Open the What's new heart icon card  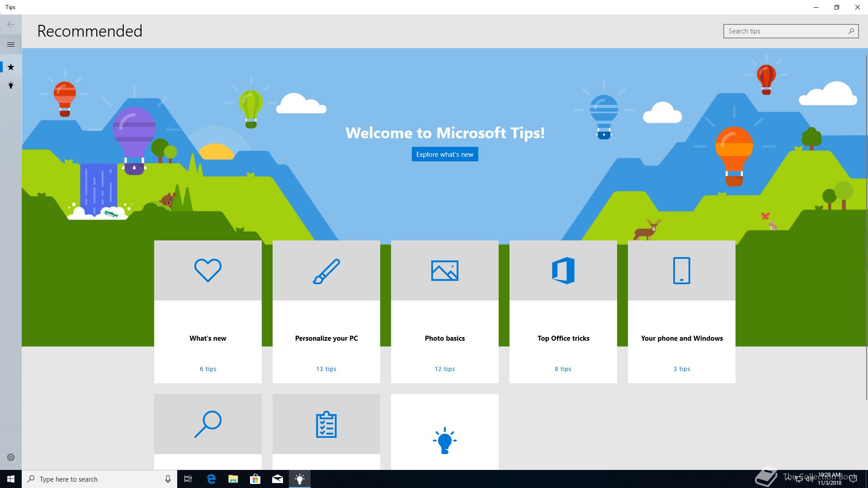tap(208, 271)
